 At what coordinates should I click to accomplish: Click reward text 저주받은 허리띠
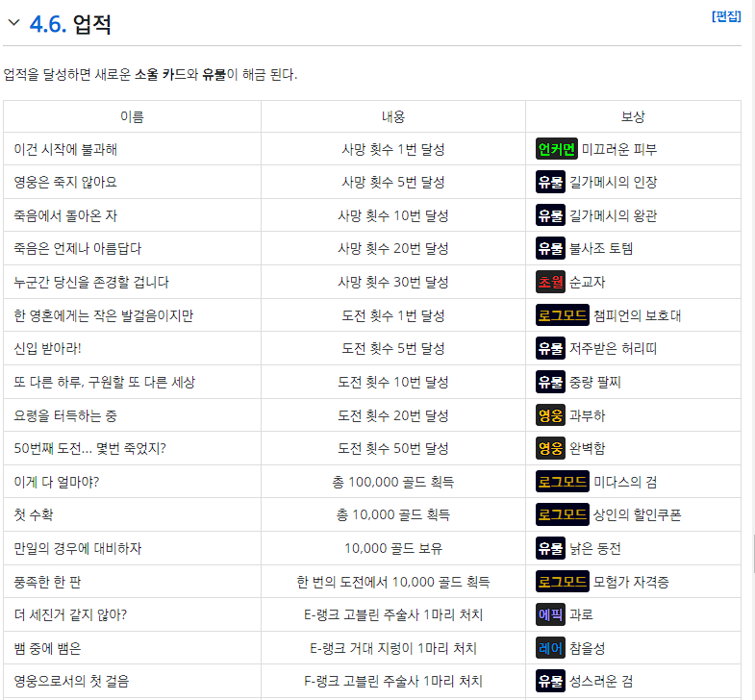614,348
